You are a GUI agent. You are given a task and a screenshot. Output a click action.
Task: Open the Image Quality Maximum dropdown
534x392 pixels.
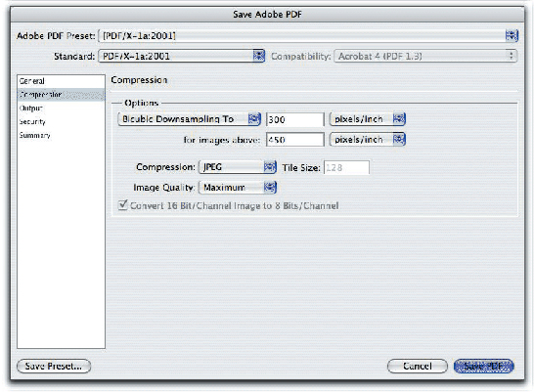click(x=238, y=188)
